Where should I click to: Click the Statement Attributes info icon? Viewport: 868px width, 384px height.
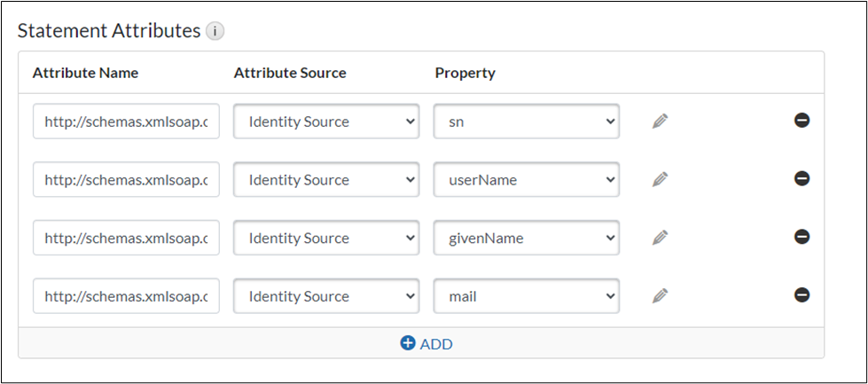(215, 32)
